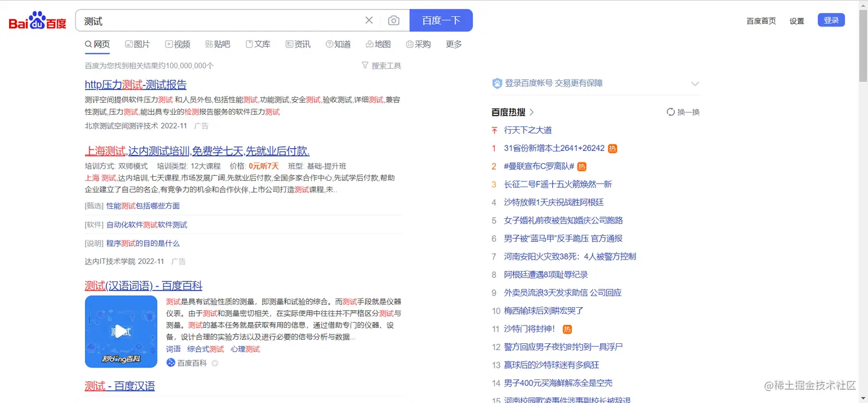
Task: Open hot topic #曼联宣布C罗离队#
Action: click(539, 166)
